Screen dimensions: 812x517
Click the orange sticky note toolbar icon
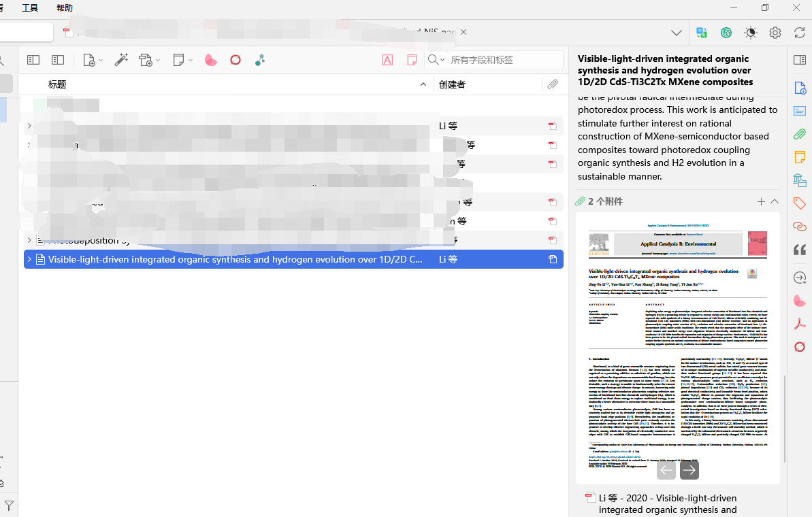(x=412, y=60)
